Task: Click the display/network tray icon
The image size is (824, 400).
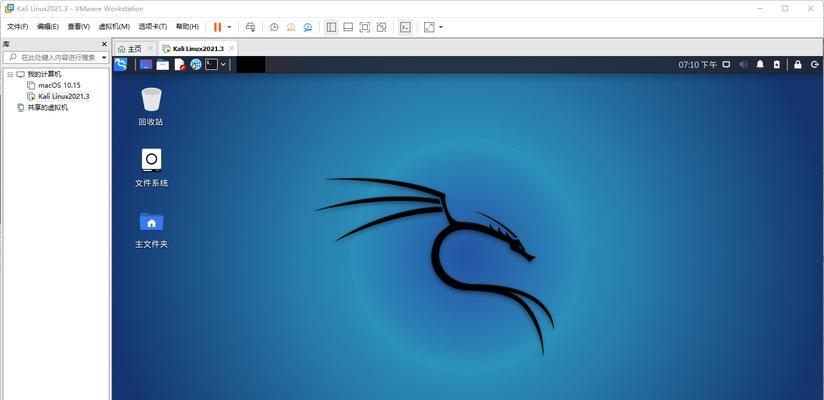Action: [x=726, y=65]
